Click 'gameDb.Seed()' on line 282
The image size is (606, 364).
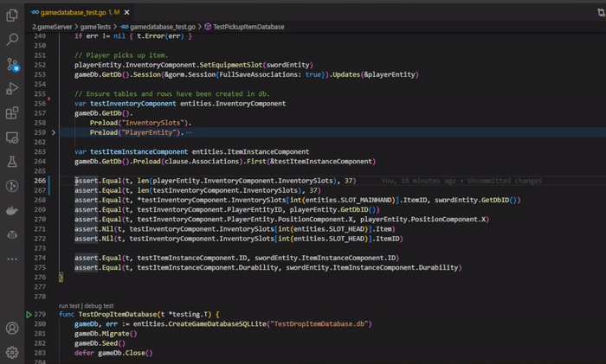pyautogui.click(x=100, y=343)
